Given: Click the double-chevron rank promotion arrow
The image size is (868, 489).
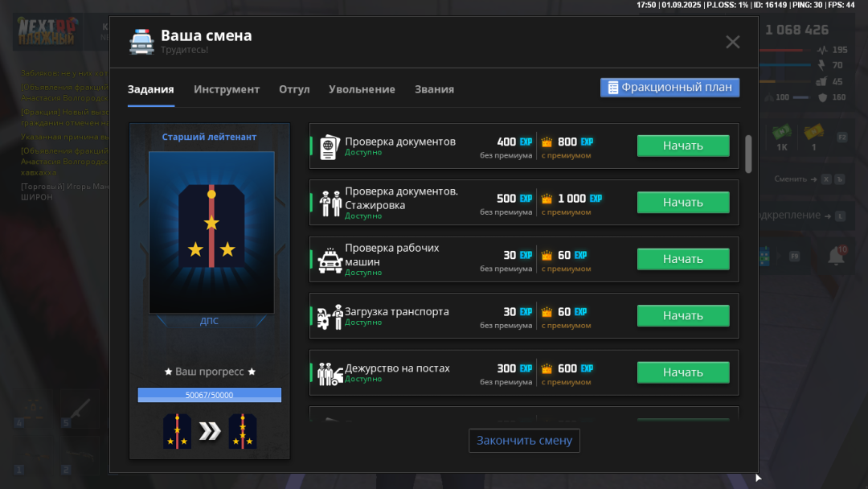Looking at the screenshot, I should tap(209, 431).
